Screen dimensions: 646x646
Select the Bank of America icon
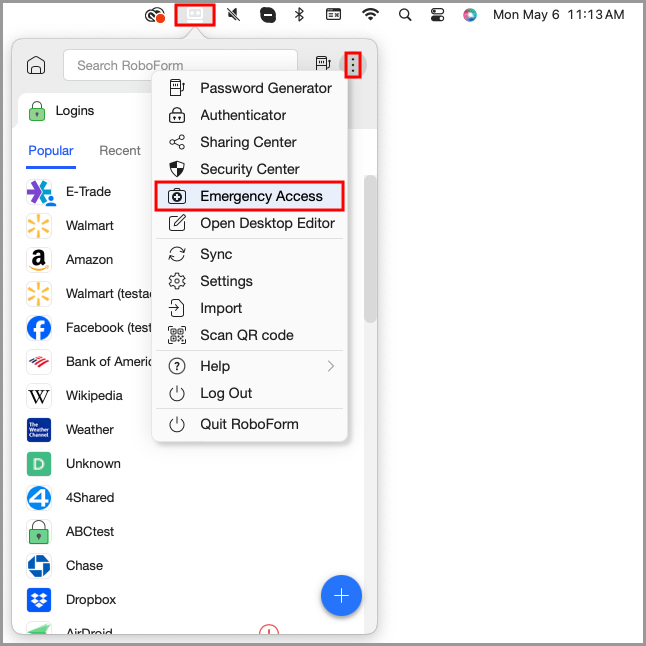39,362
